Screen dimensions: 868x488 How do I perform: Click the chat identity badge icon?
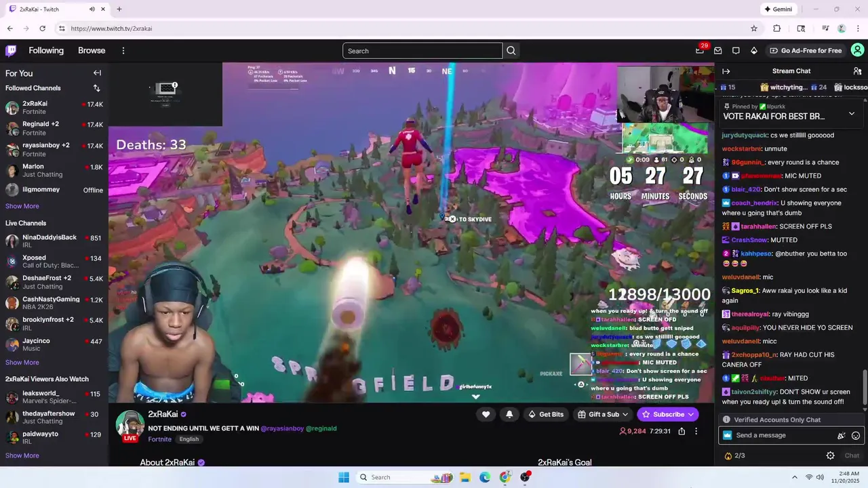[728, 436]
